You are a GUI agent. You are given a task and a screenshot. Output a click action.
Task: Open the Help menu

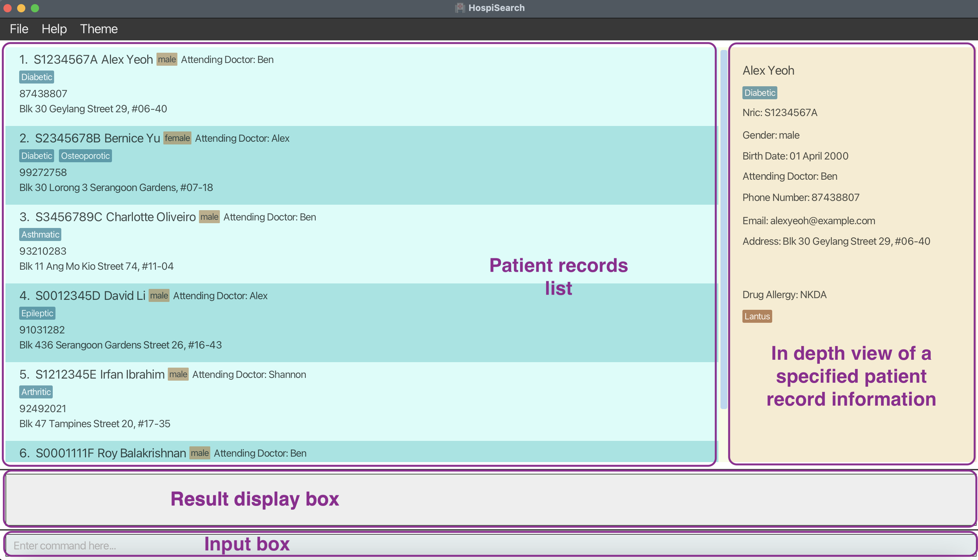pos(54,29)
